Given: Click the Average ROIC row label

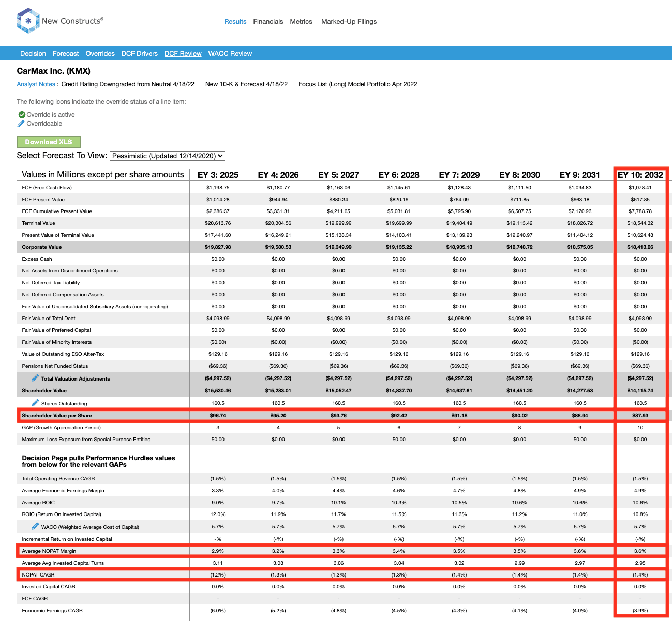Looking at the screenshot, I should [38, 503].
